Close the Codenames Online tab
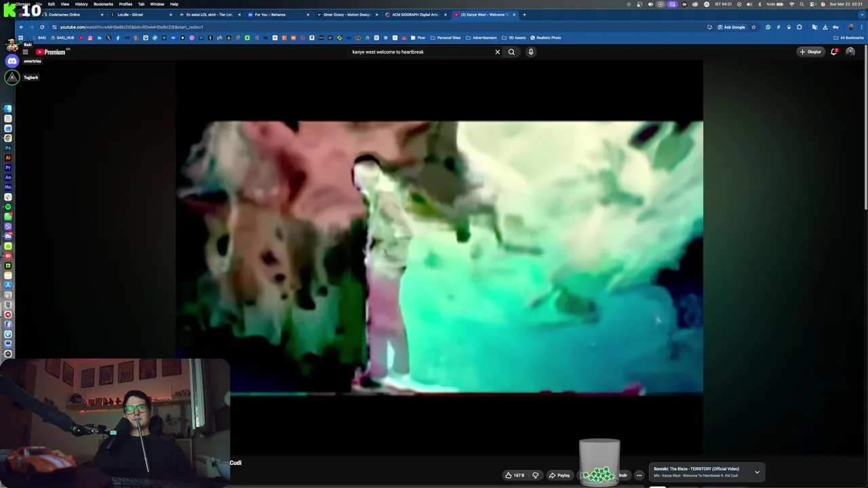868x488 pixels. (x=102, y=14)
